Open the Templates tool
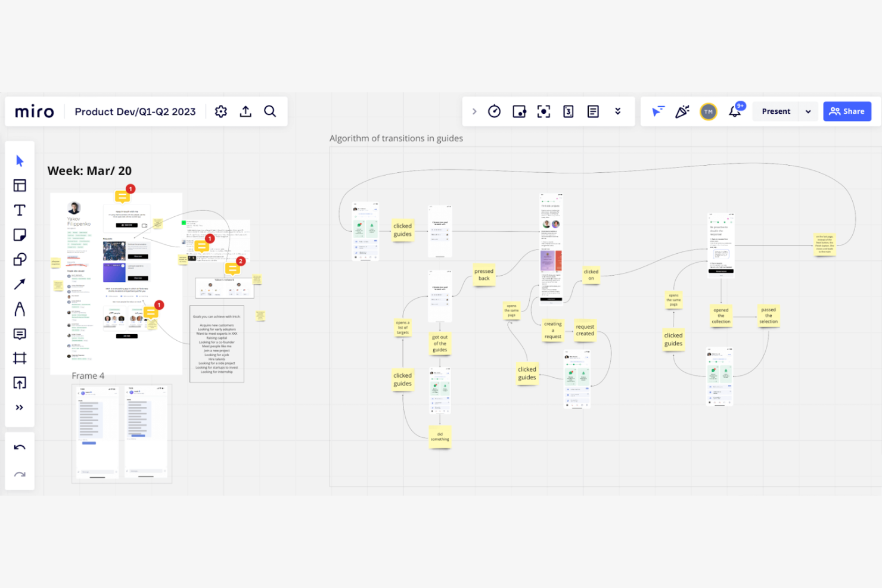This screenshot has height=588, width=882. point(20,185)
